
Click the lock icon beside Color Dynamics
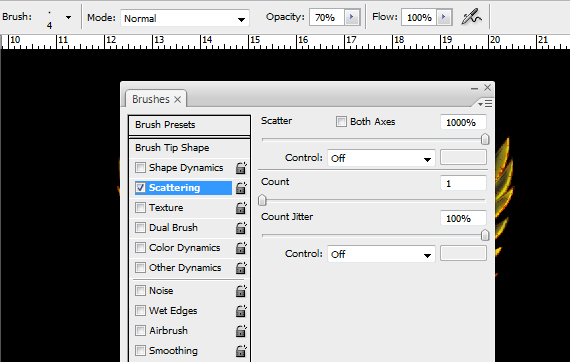click(241, 248)
